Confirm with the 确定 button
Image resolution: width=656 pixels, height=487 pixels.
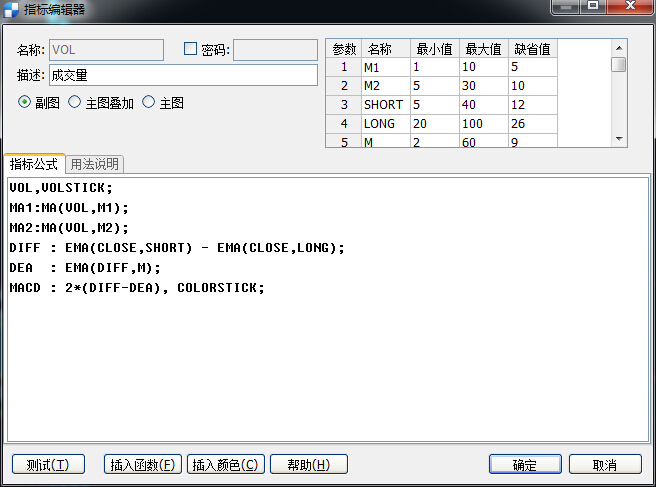coord(525,464)
